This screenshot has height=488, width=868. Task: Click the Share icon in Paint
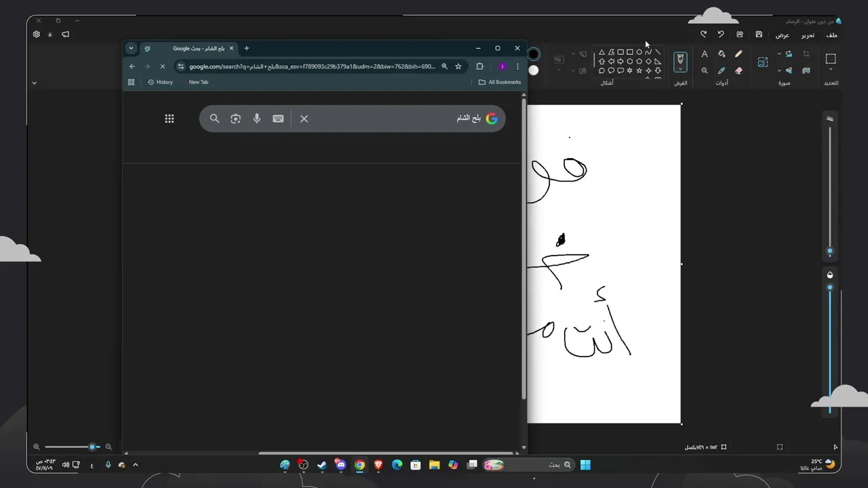[740, 35]
